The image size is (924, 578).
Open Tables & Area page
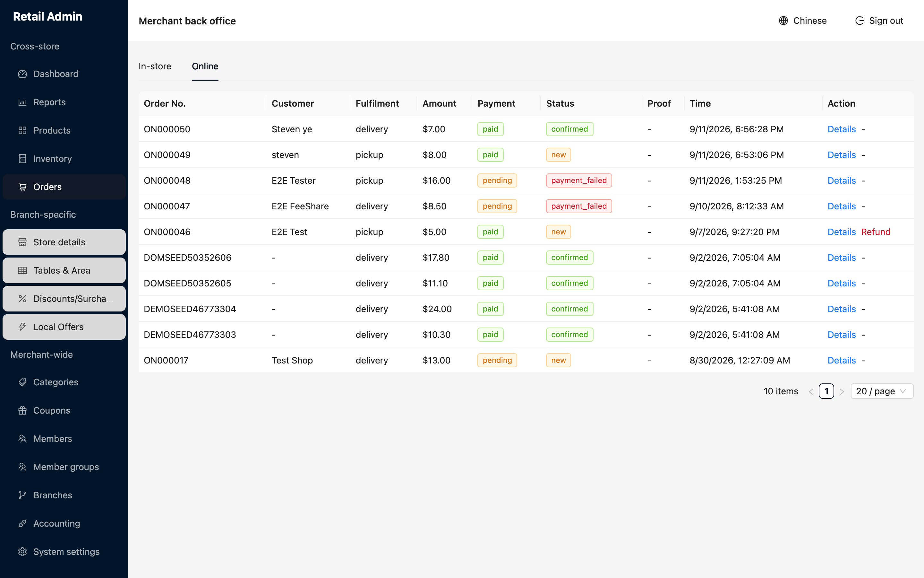click(64, 270)
